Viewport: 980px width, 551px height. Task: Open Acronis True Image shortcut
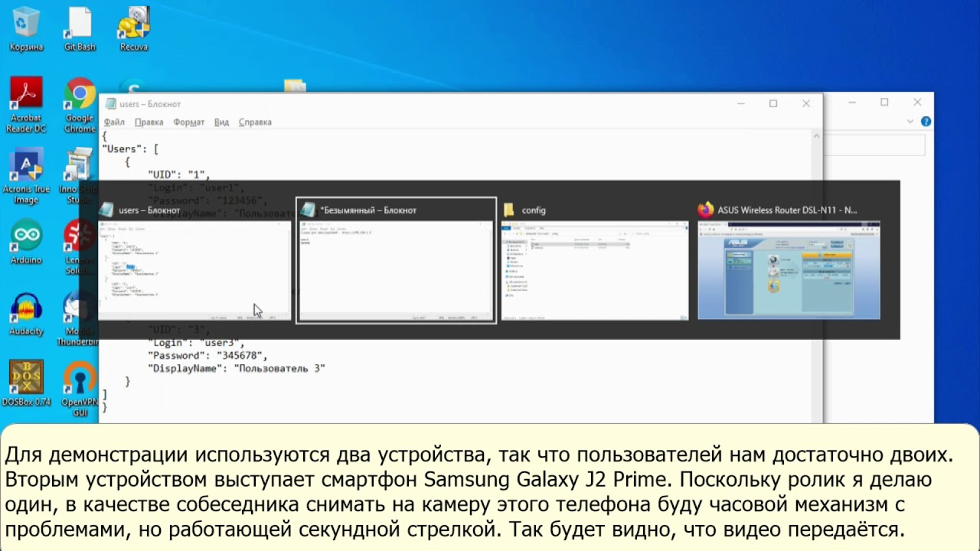tap(27, 178)
